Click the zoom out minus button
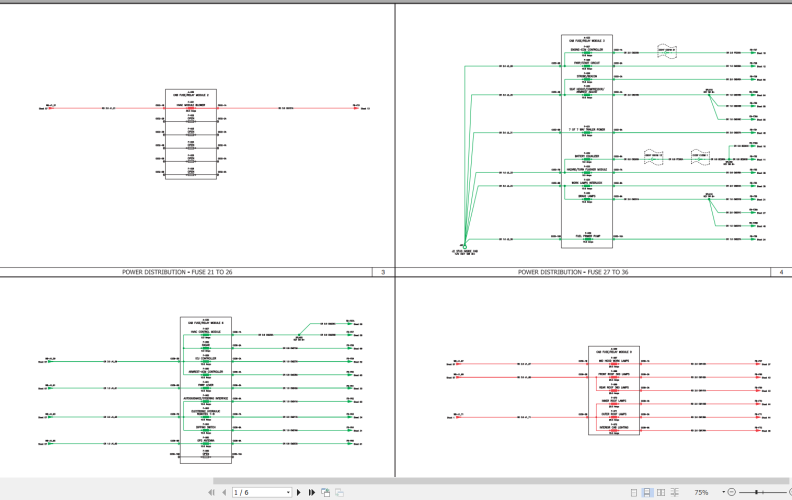 [x=733, y=492]
